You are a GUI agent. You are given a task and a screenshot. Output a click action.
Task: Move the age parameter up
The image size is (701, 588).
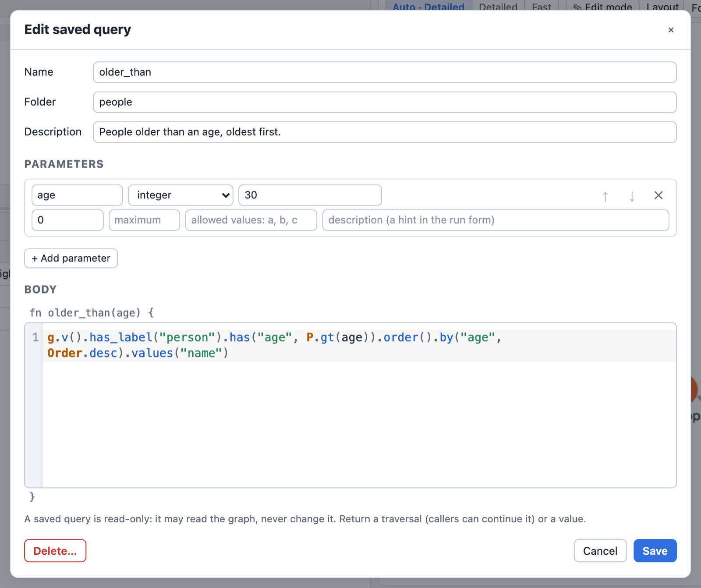[x=605, y=196]
